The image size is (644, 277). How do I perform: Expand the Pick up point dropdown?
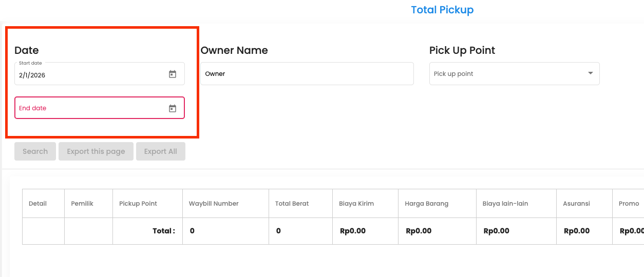[508, 74]
